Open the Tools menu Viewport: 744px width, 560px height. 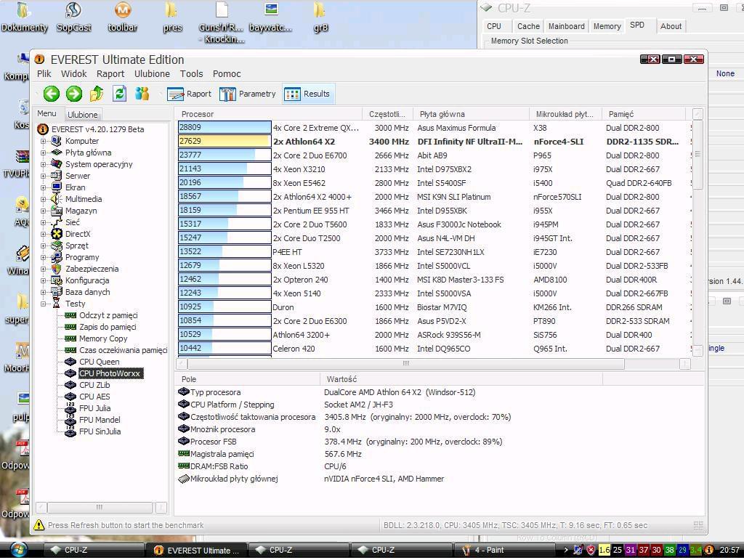pos(191,73)
